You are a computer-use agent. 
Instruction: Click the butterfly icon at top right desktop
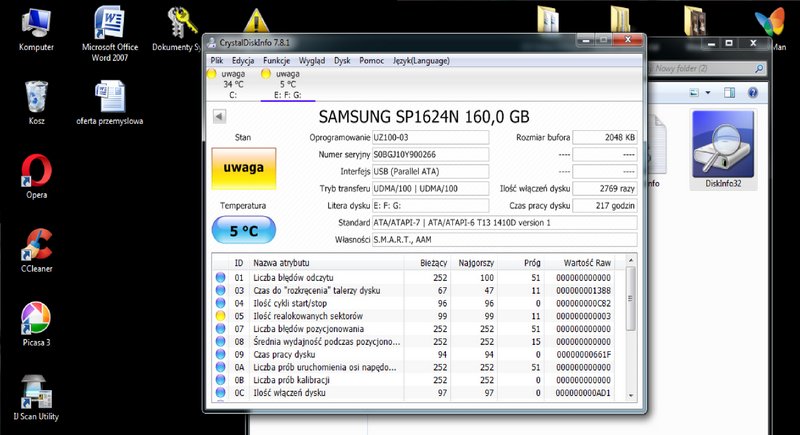point(769,21)
